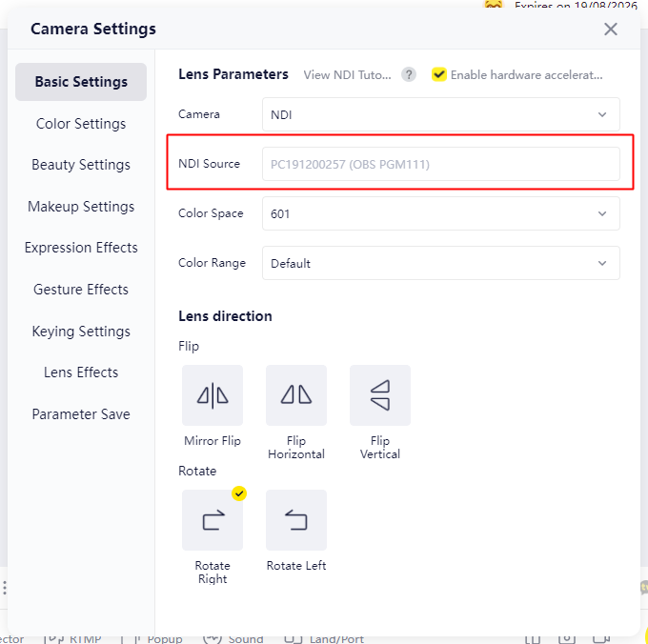The height and width of the screenshot is (644, 648).
Task: Click the NDI Source input field
Action: coord(440,164)
